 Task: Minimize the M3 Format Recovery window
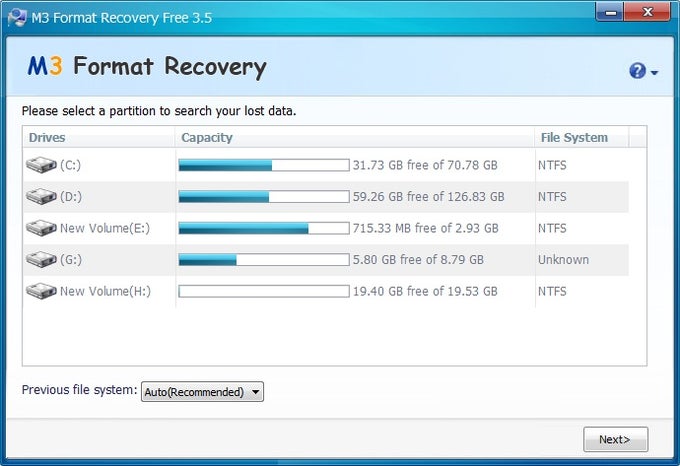click(610, 12)
